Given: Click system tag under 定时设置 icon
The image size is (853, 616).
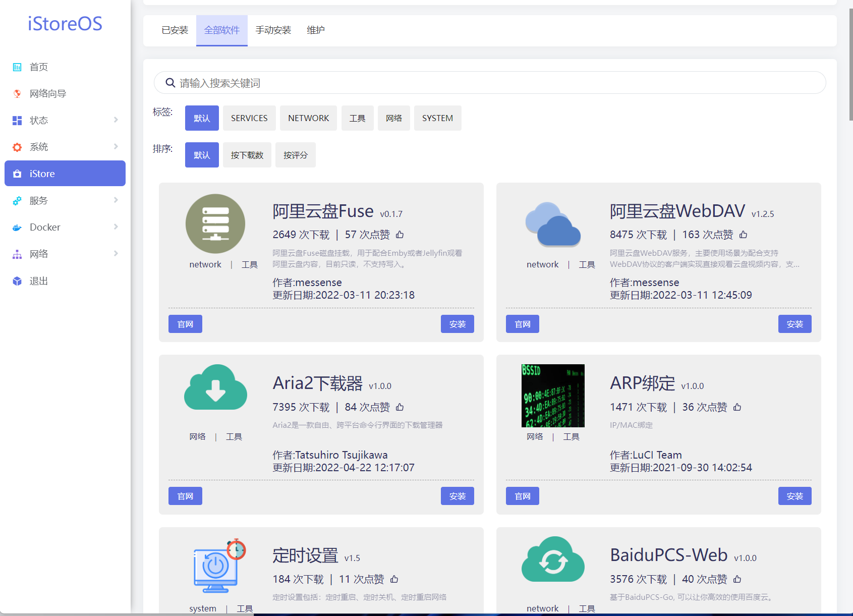Looking at the screenshot, I should pos(203,608).
